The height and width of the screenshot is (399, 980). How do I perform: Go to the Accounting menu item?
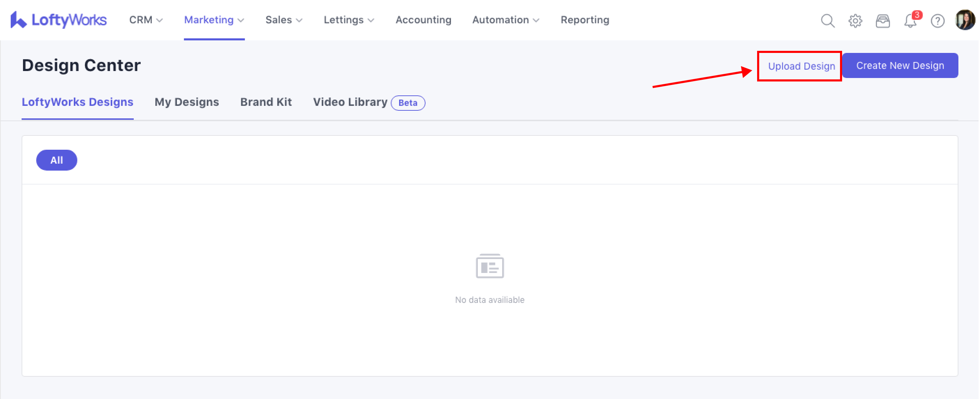(423, 20)
